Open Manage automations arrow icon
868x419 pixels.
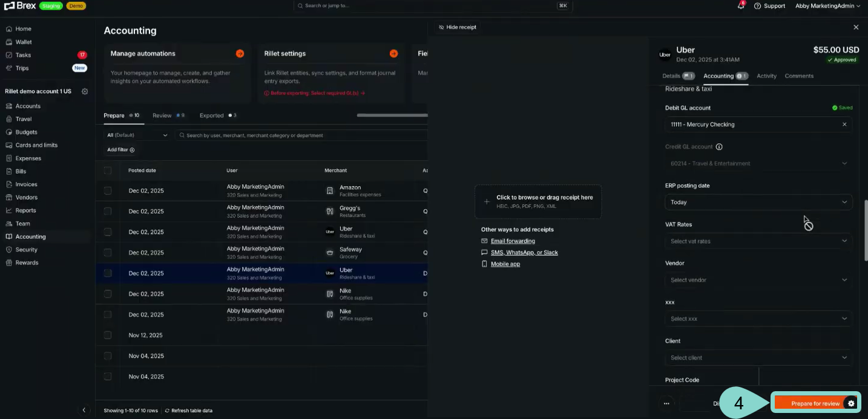[240, 53]
